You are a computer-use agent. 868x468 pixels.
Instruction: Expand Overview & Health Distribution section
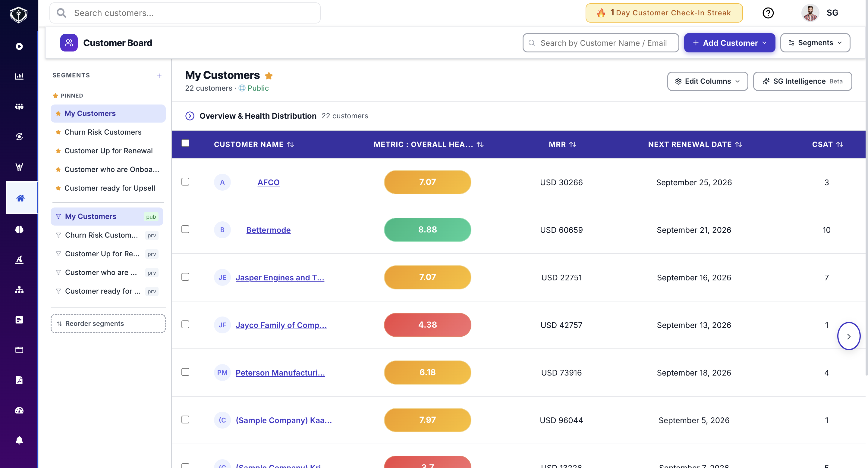(190, 116)
